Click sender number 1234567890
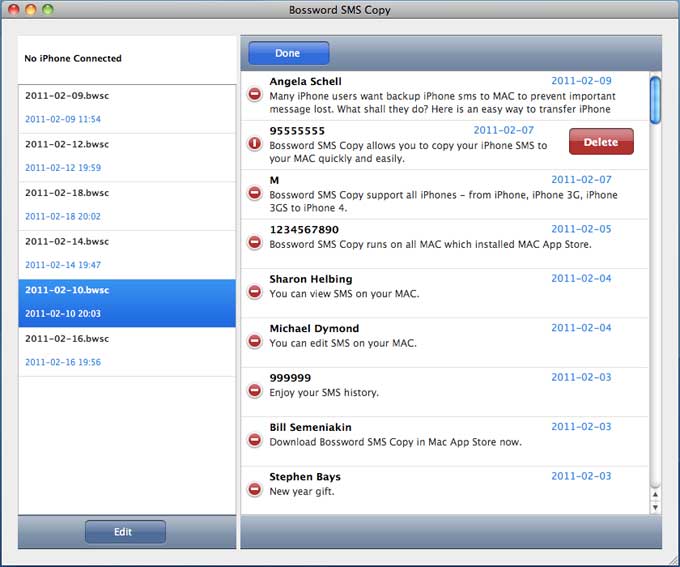This screenshot has width=680, height=567. coord(304,230)
